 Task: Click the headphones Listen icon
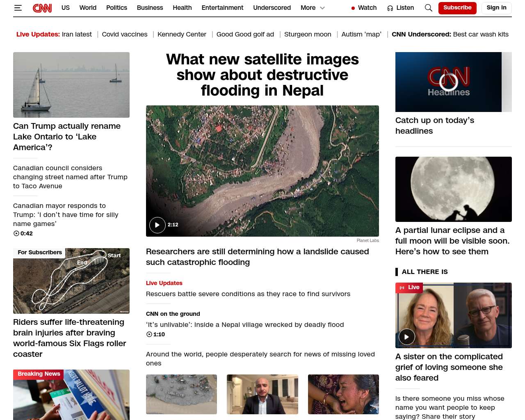390,8
